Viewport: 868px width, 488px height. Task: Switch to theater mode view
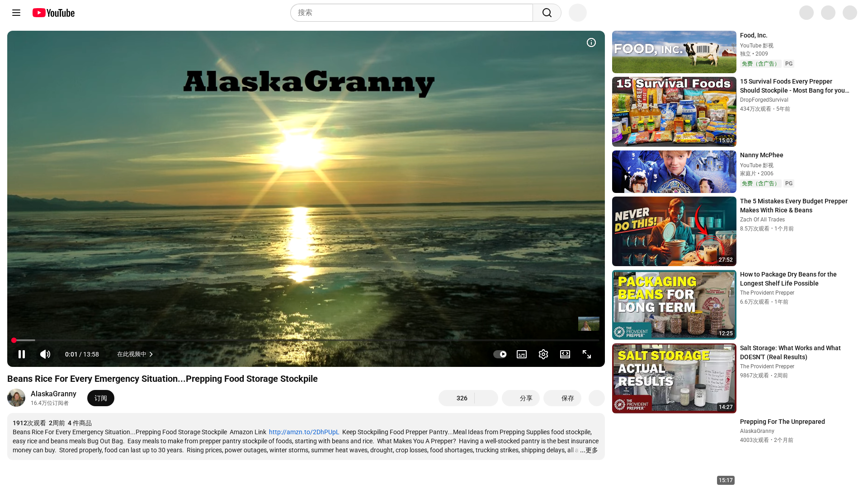(x=565, y=354)
